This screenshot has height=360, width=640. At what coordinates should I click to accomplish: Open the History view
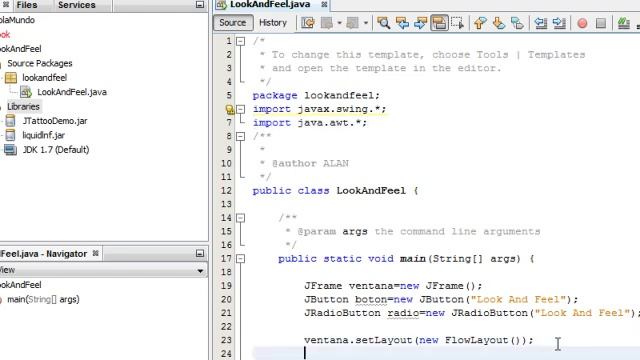273,22
